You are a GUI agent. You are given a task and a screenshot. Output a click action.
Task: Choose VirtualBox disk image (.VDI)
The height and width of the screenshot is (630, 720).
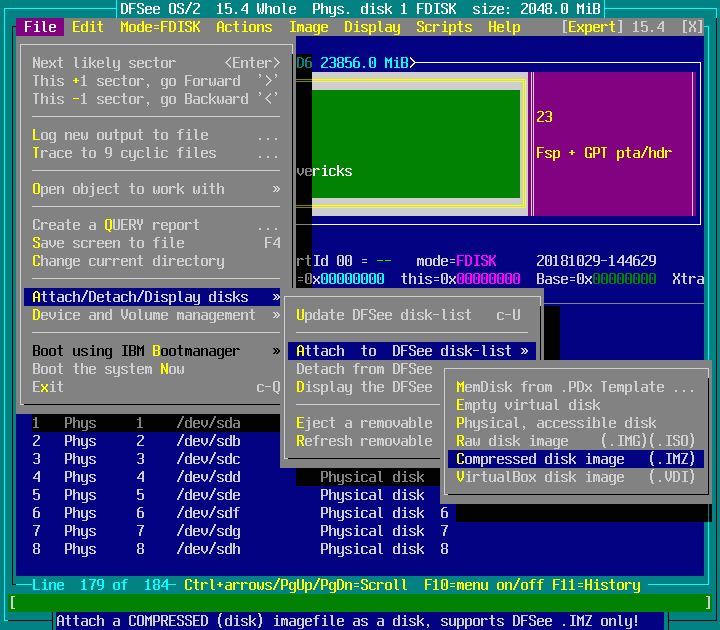[x=575, y=477]
